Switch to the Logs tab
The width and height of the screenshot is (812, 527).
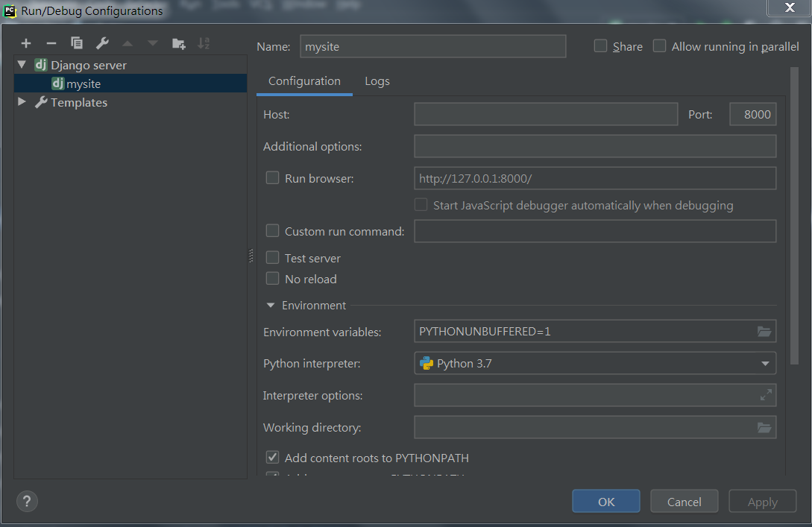(377, 81)
